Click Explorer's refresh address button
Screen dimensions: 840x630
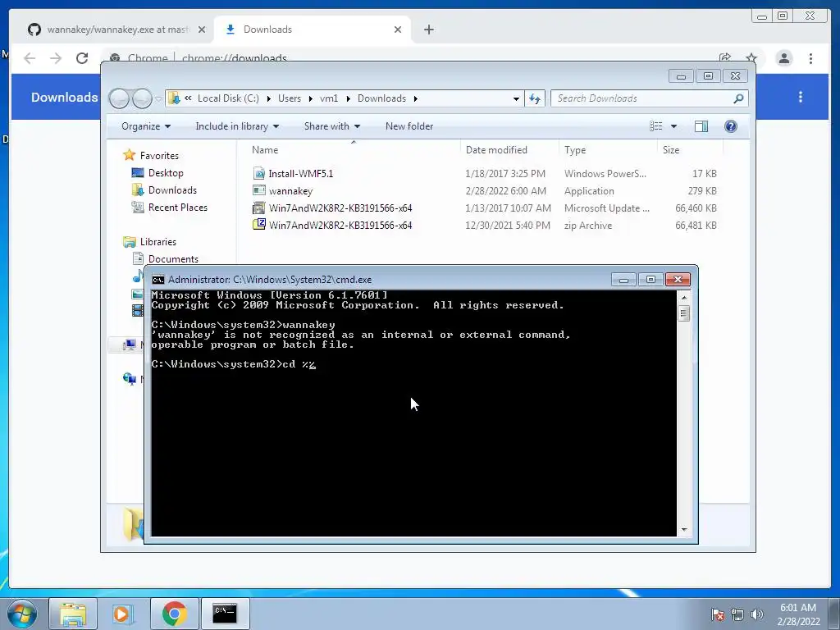pyautogui.click(x=535, y=98)
